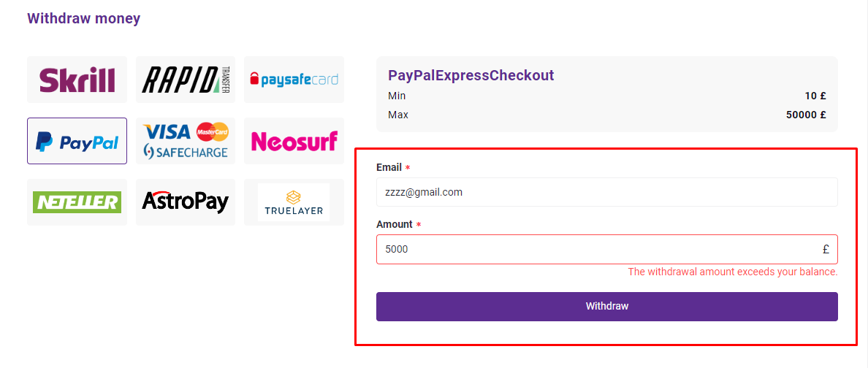This screenshot has width=868, height=368.
Task: Select the Visa MasterCard SafeCharge tile
Action: [x=186, y=141]
